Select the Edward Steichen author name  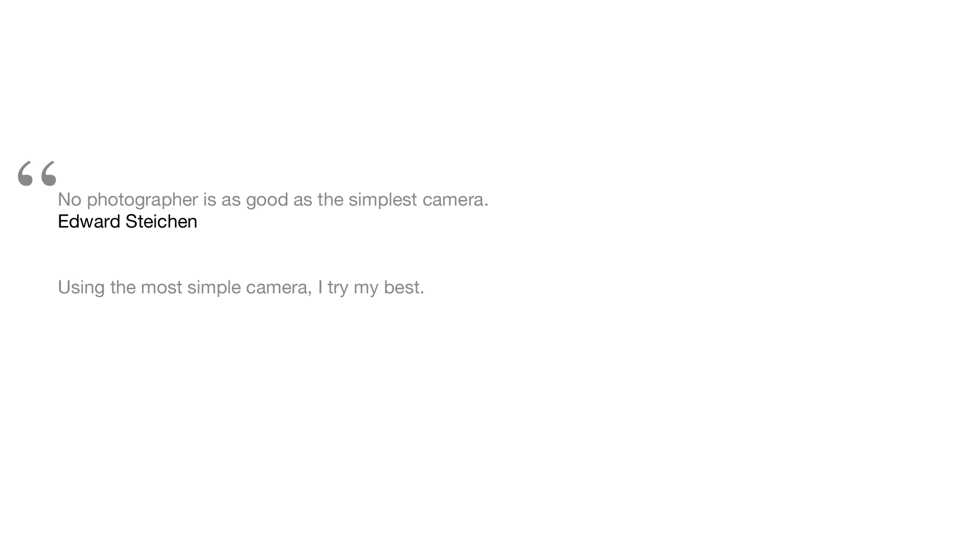(x=127, y=221)
